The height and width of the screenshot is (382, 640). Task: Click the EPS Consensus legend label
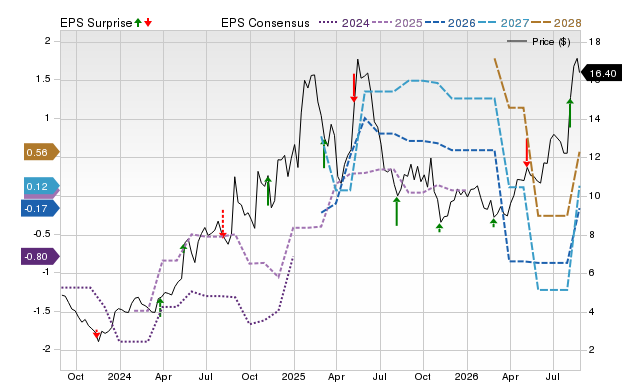pyautogui.click(x=265, y=23)
